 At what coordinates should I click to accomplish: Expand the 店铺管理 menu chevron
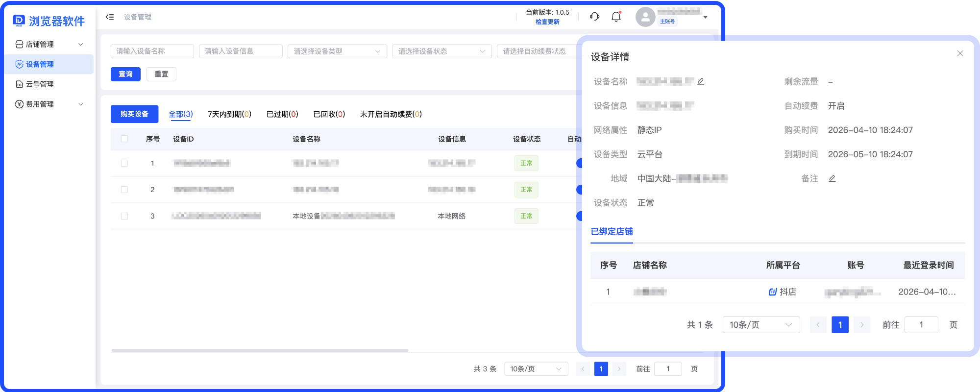click(81, 44)
